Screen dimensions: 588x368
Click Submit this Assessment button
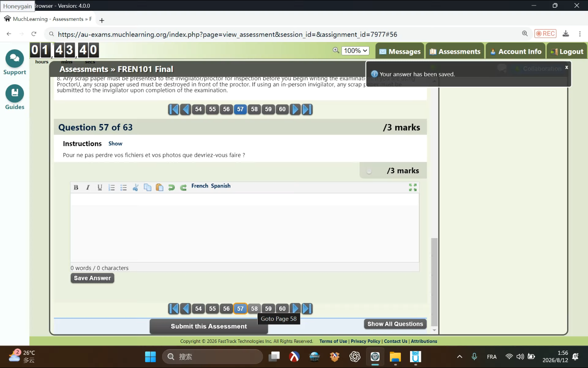click(209, 327)
